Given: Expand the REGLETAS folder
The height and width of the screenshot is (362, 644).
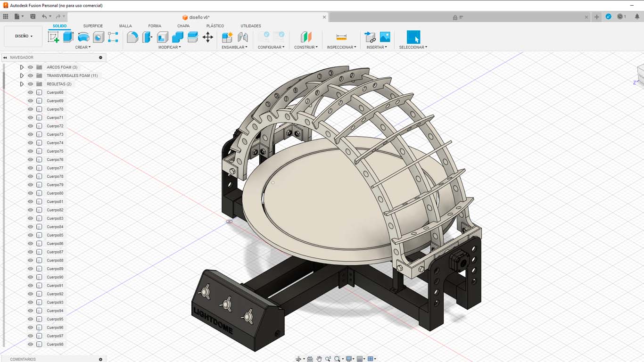Looking at the screenshot, I should click(x=22, y=84).
